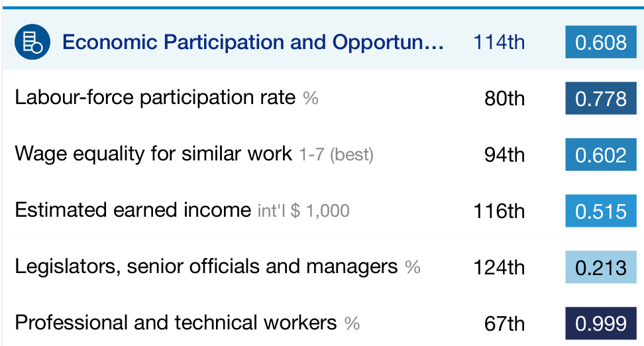
Task: Click the 116th rank value
Action: click(499, 211)
